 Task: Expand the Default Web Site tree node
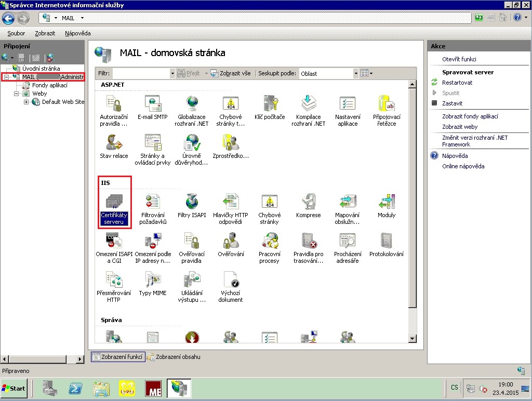tap(26, 102)
